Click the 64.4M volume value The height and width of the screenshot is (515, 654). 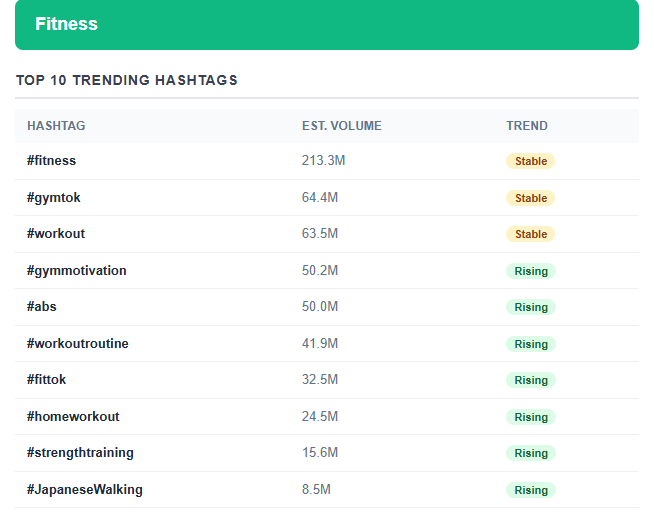click(x=320, y=197)
